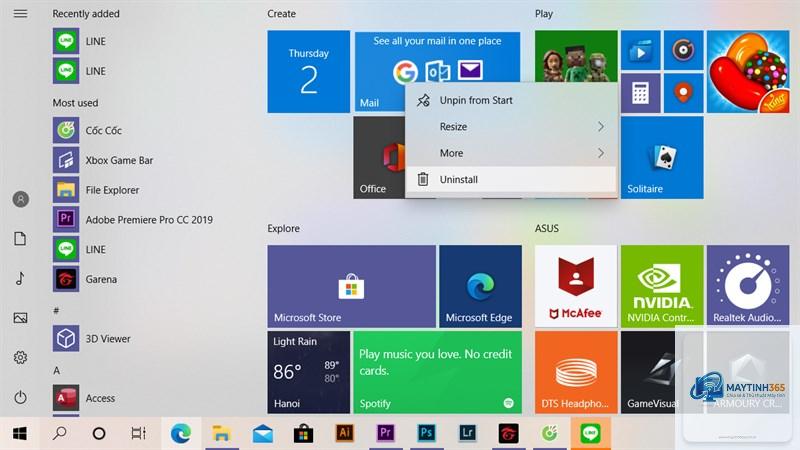Open the Hanoi weather tile
Image resolution: width=800 pixels, height=450 pixels.
click(309, 372)
